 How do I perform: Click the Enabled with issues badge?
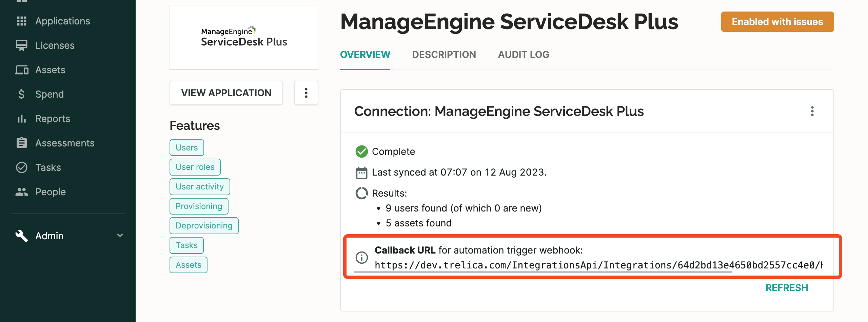[777, 22]
